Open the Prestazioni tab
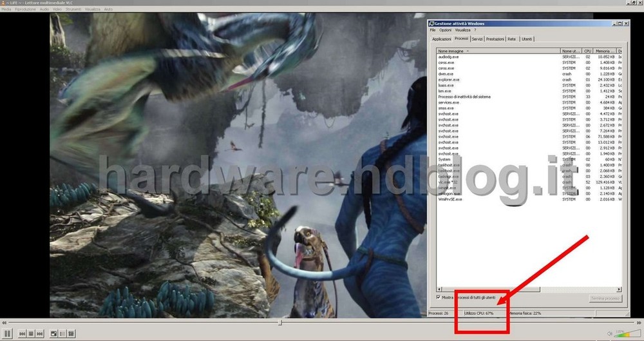The height and width of the screenshot is (341, 644). point(495,39)
